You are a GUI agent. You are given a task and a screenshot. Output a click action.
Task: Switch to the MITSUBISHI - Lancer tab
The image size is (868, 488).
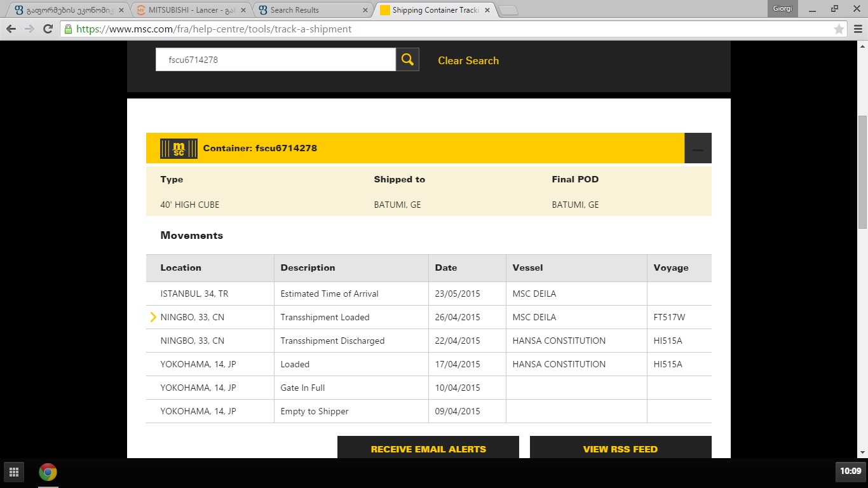click(x=191, y=10)
